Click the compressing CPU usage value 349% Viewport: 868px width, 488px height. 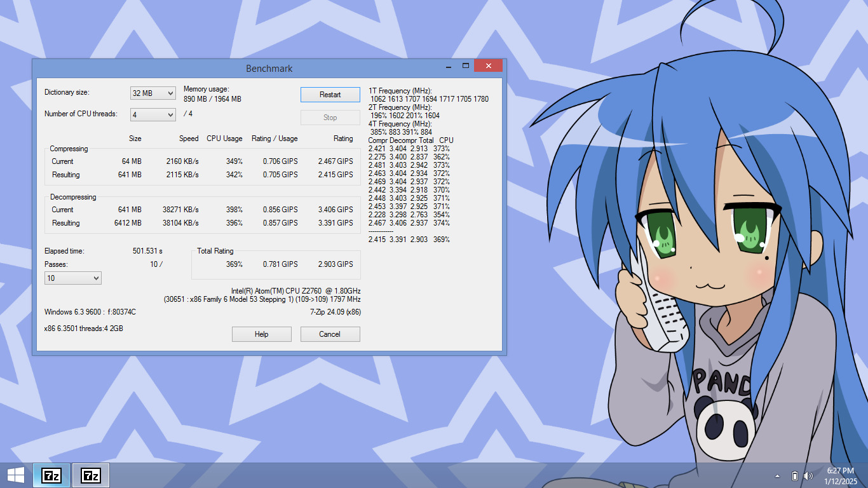point(234,161)
